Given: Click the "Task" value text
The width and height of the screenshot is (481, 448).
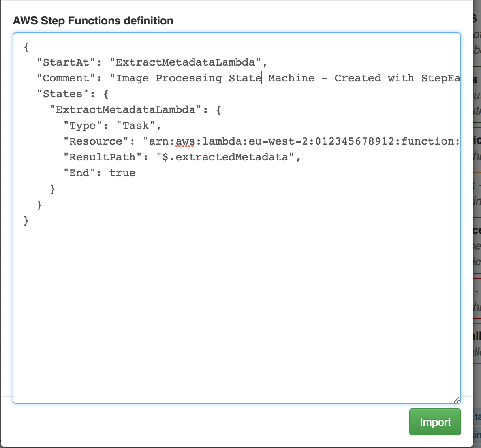Looking at the screenshot, I should 136,126.
